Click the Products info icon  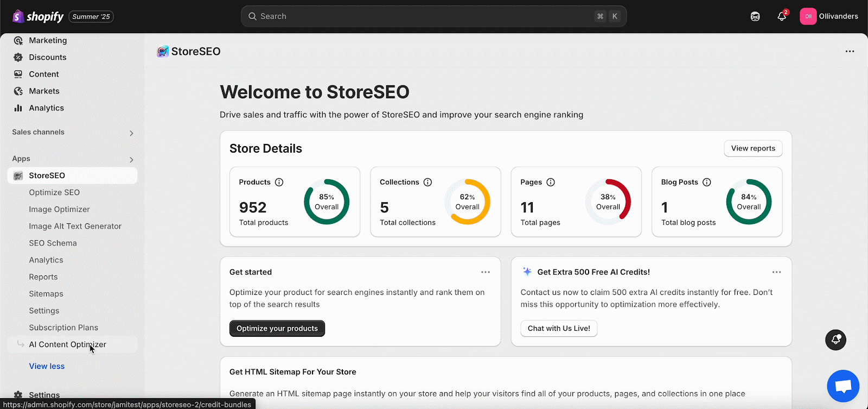pyautogui.click(x=279, y=182)
